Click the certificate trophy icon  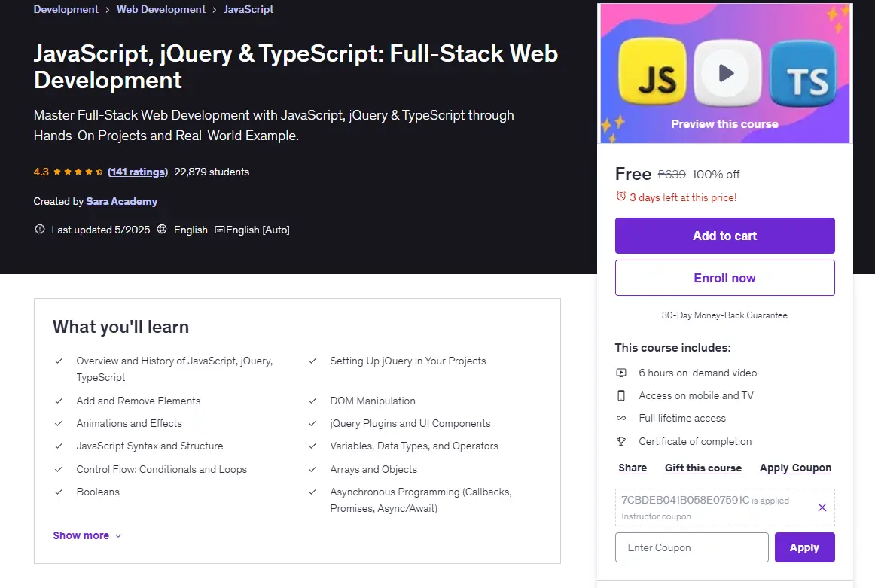tap(621, 441)
